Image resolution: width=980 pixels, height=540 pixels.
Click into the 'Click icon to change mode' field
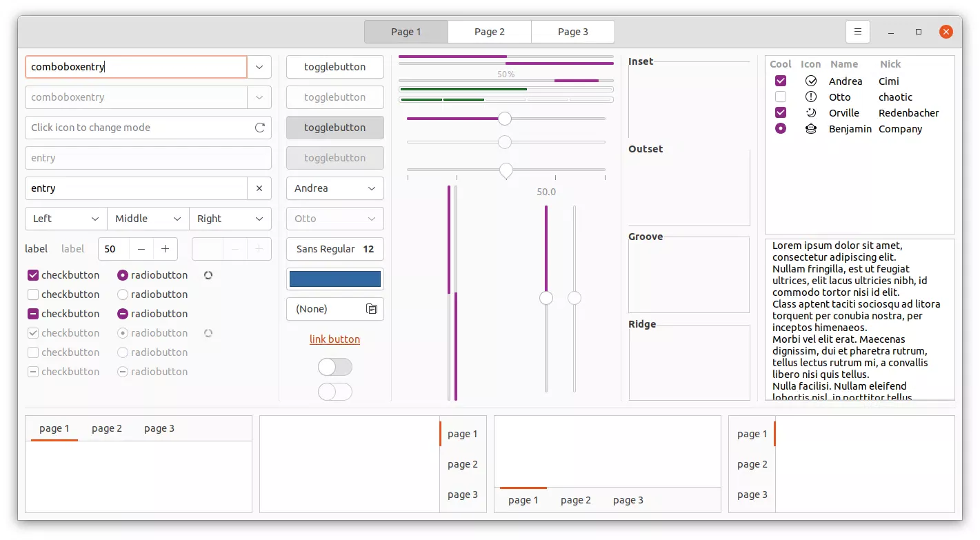148,128
